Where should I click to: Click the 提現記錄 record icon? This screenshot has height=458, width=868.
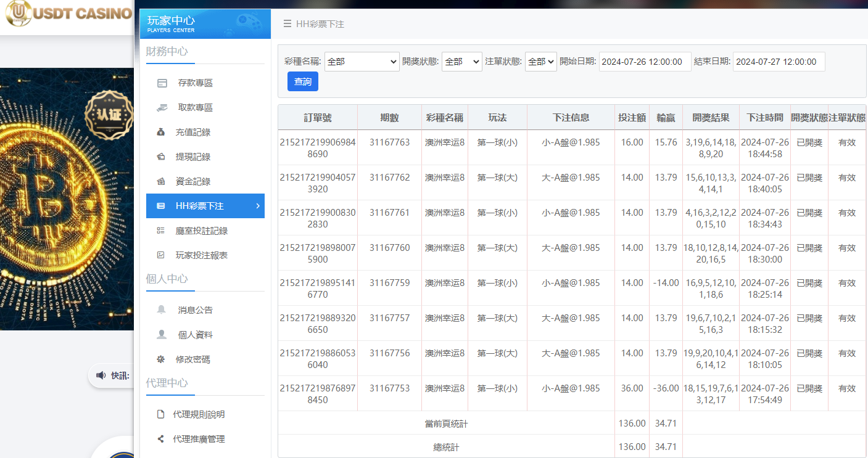pyautogui.click(x=162, y=156)
